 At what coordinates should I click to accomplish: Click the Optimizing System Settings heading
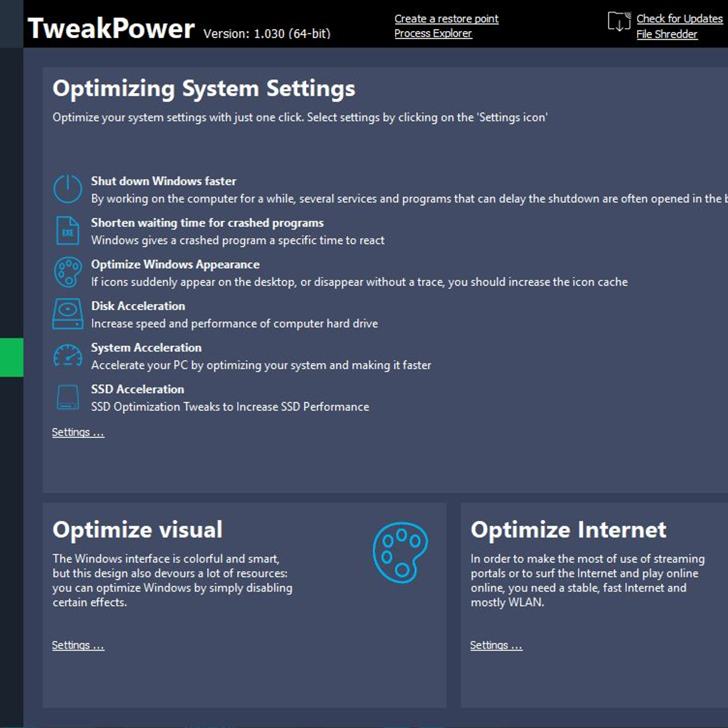204,89
